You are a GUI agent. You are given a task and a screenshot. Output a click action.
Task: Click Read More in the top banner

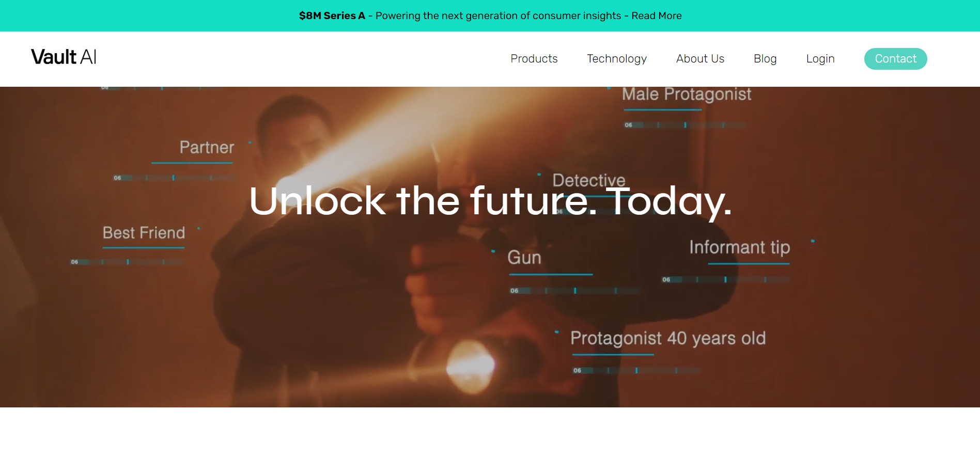click(656, 15)
